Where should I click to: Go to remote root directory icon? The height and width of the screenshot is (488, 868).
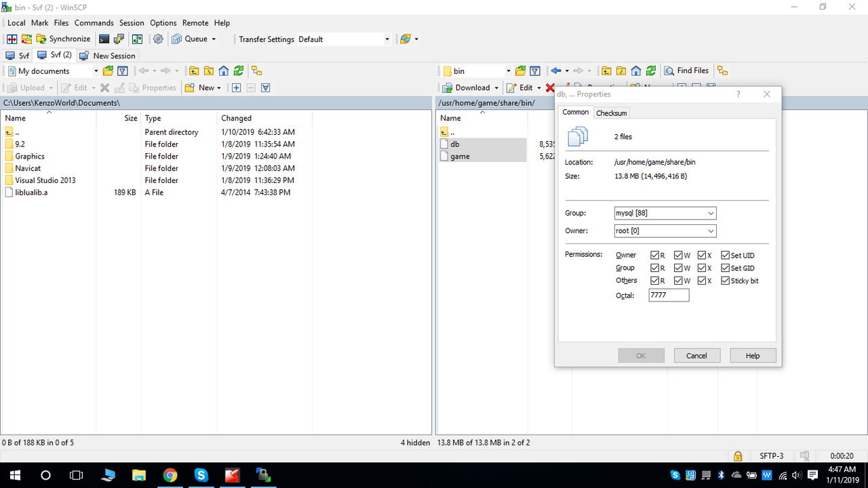tap(621, 70)
